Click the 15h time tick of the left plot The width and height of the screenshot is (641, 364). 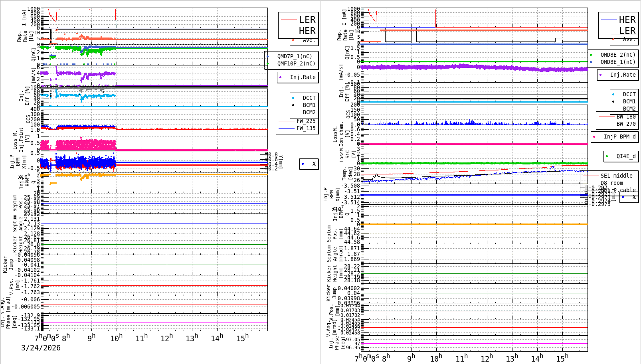pos(242,338)
